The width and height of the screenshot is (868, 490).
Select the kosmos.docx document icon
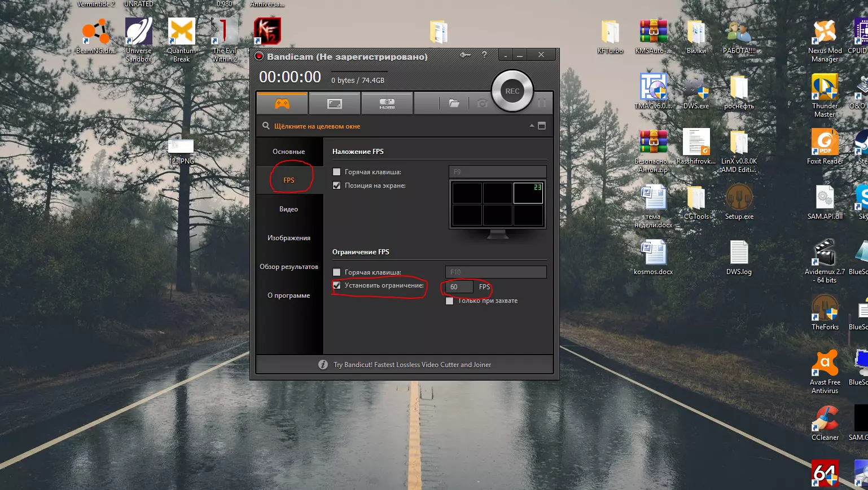point(654,257)
